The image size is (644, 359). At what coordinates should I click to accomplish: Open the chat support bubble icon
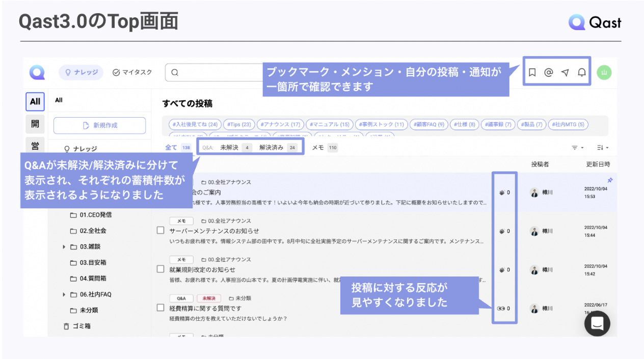597,323
